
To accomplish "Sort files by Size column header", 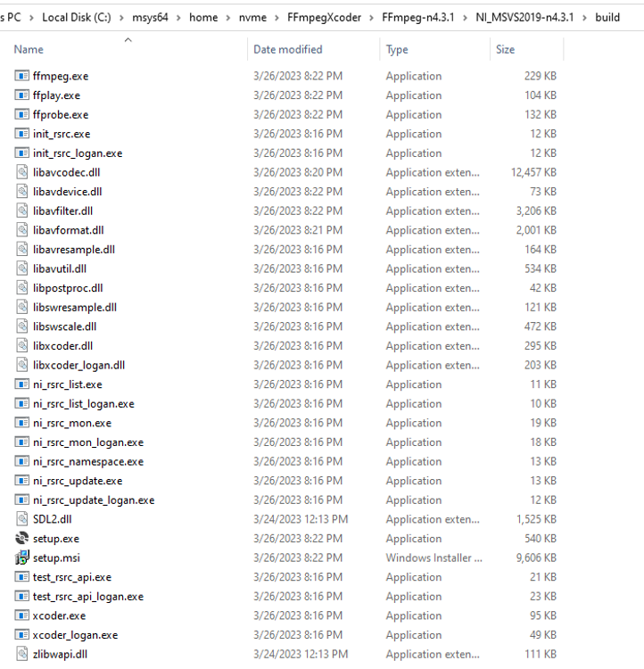I will [x=505, y=49].
